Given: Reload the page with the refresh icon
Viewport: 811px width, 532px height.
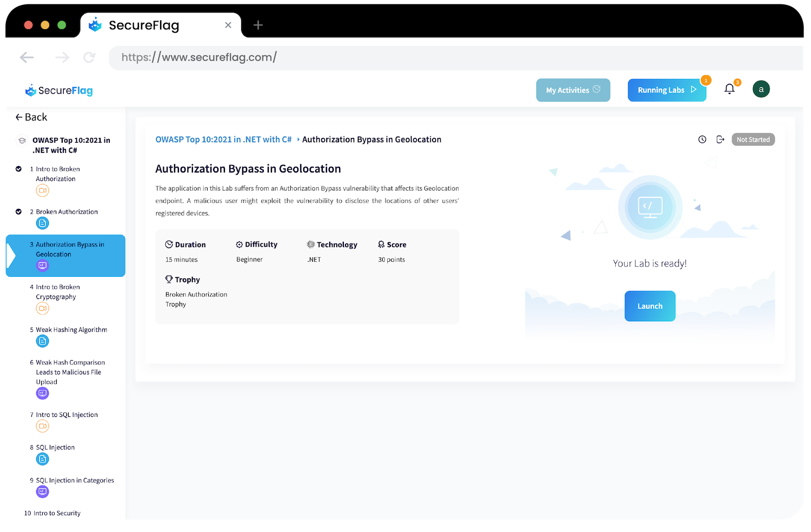Looking at the screenshot, I should [x=89, y=57].
